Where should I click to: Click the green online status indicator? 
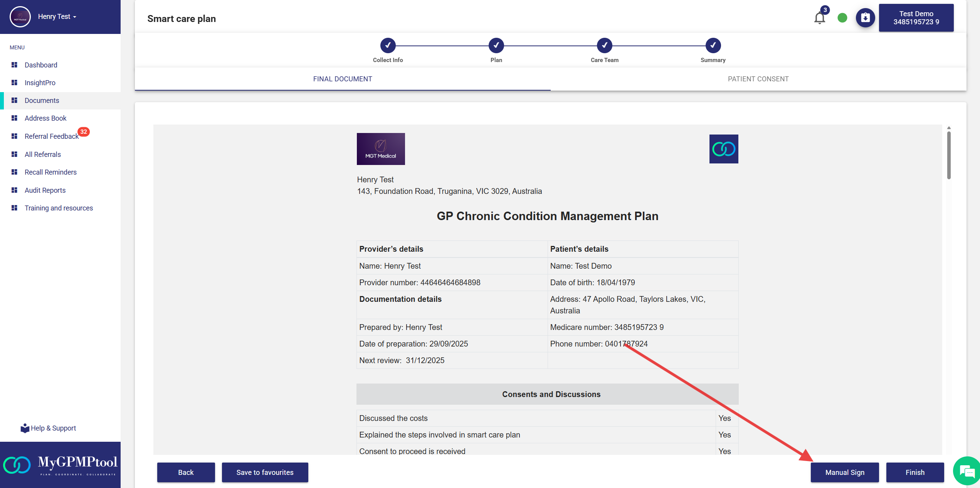(842, 18)
